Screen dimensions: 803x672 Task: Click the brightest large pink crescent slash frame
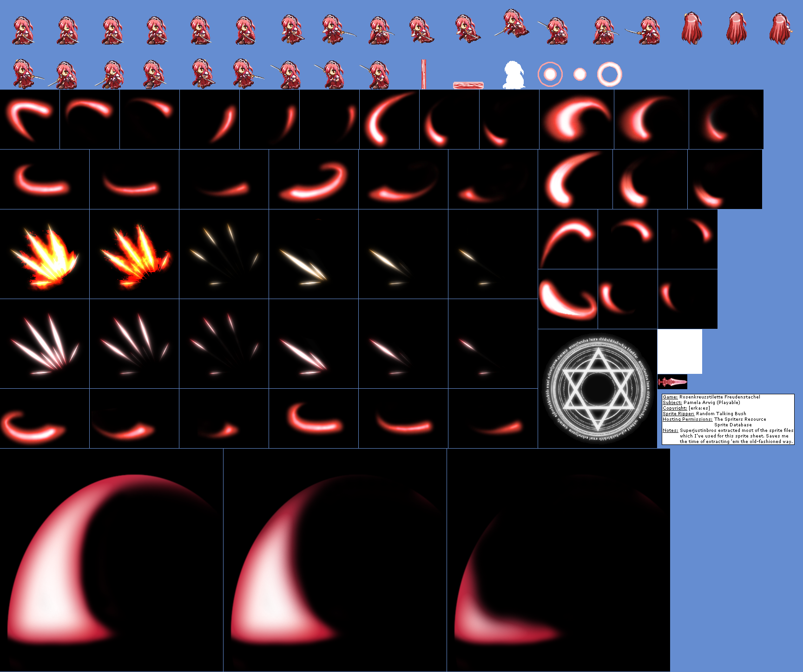(112, 560)
